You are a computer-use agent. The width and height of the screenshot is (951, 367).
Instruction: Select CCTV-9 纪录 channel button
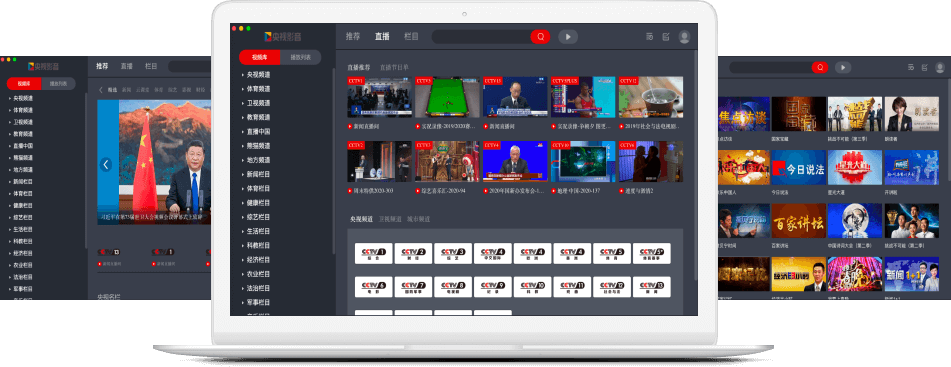click(x=493, y=287)
